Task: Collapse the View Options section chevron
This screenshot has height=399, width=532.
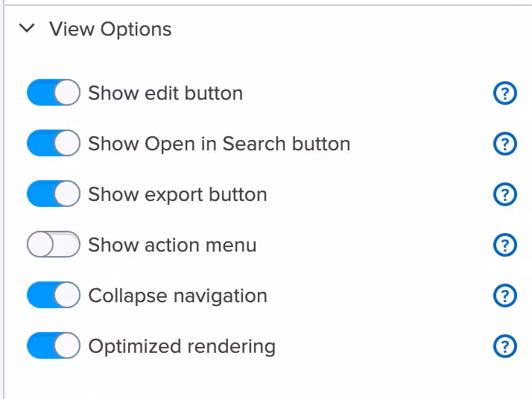Action: pyautogui.click(x=28, y=29)
